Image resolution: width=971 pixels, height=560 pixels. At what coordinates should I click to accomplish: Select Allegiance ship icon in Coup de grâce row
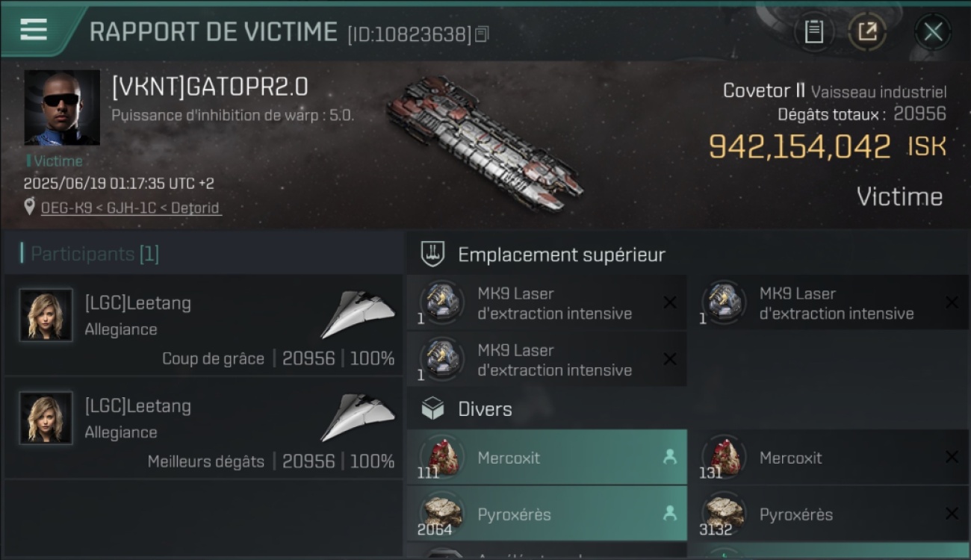pyautogui.click(x=358, y=314)
